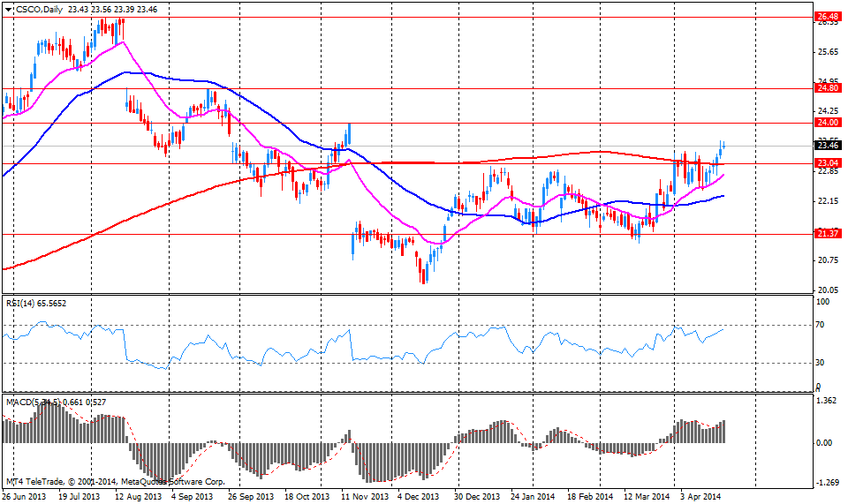Screen dimensions: 848x504
Task: Click the 4 Dec 2013 date label
Action: 418,496
